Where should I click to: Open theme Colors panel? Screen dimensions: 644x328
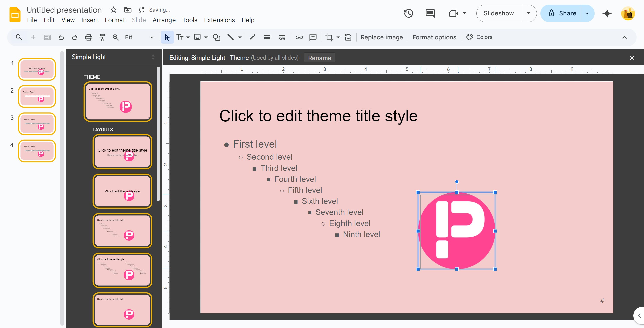tap(480, 37)
